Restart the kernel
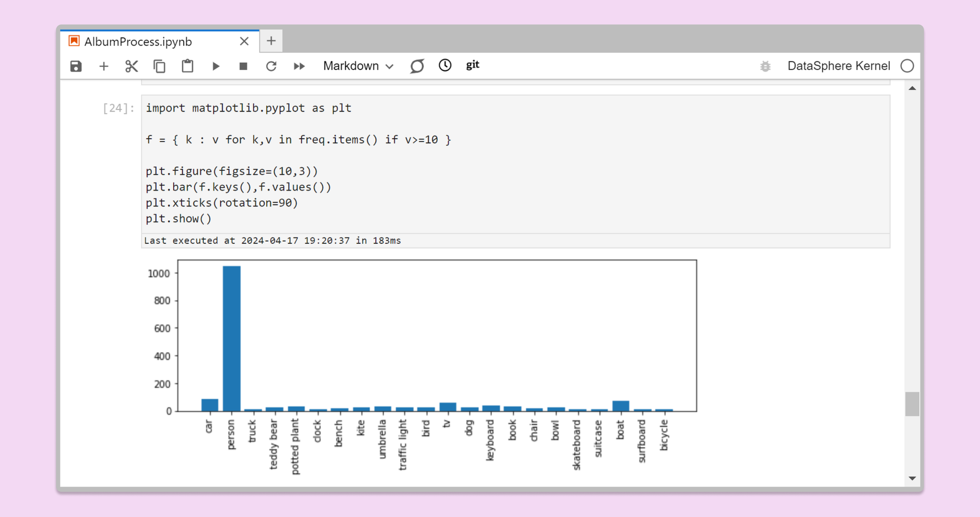This screenshot has height=517, width=980. (271, 66)
